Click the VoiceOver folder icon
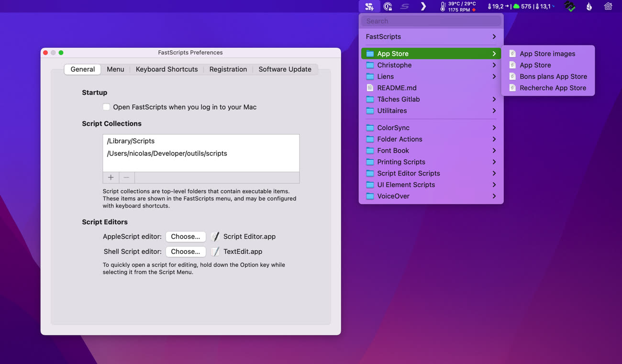The image size is (622, 364). pos(370,196)
